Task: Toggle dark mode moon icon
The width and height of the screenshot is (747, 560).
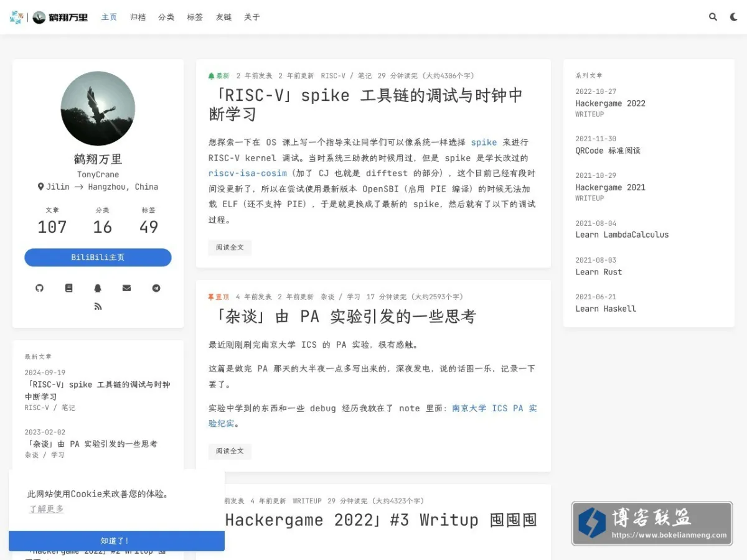Action: pyautogui.click(x=734, y=17)
